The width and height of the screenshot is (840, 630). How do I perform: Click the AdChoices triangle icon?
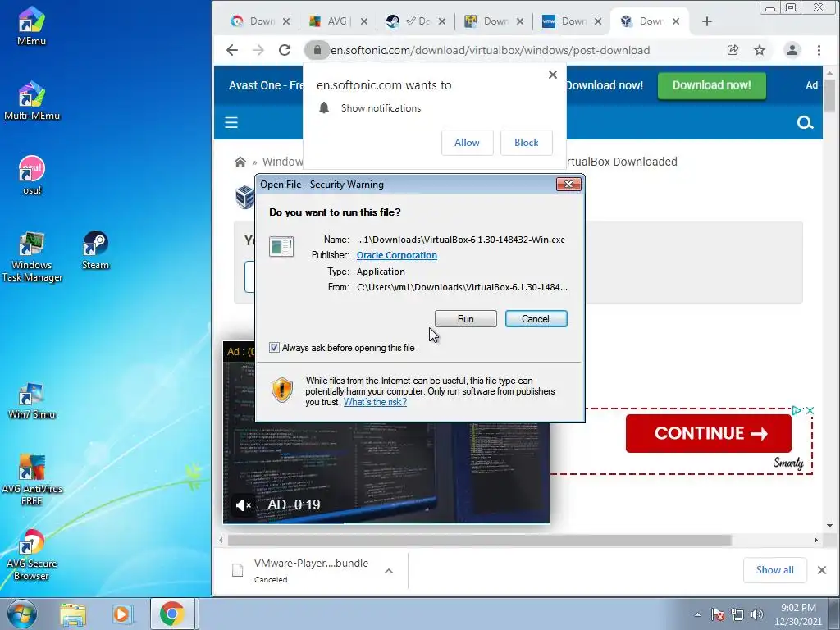point(797,410)
